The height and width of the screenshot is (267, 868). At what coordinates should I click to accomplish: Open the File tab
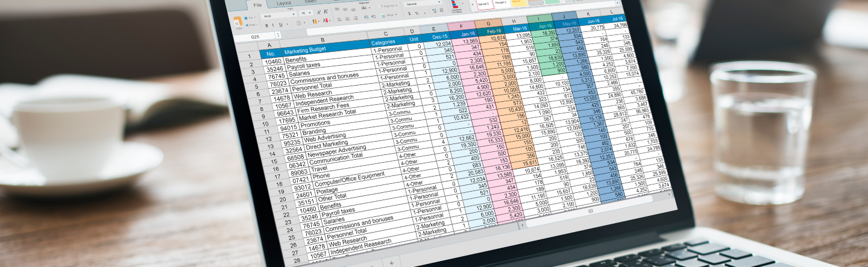[x=257, y=5]
